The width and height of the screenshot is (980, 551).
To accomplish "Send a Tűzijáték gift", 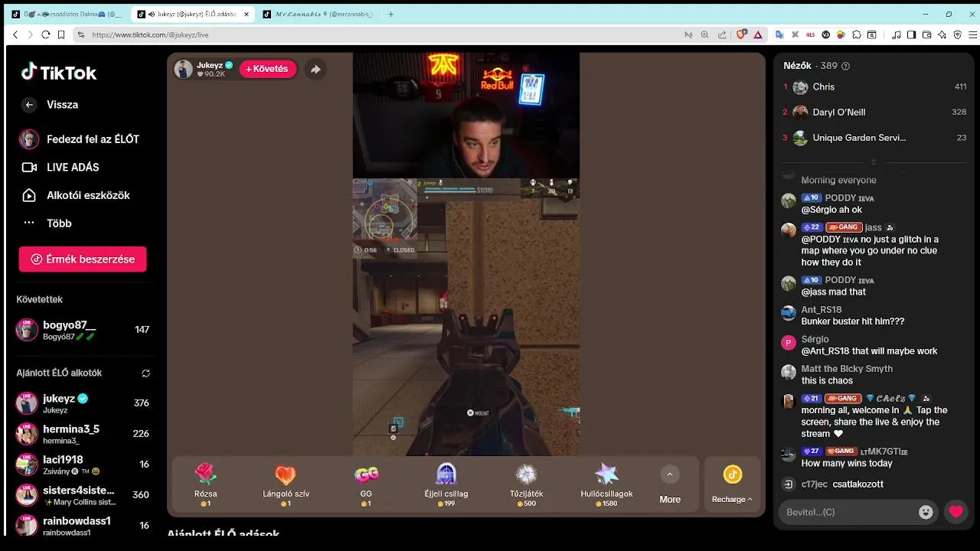I will click(x=527, y=484).
